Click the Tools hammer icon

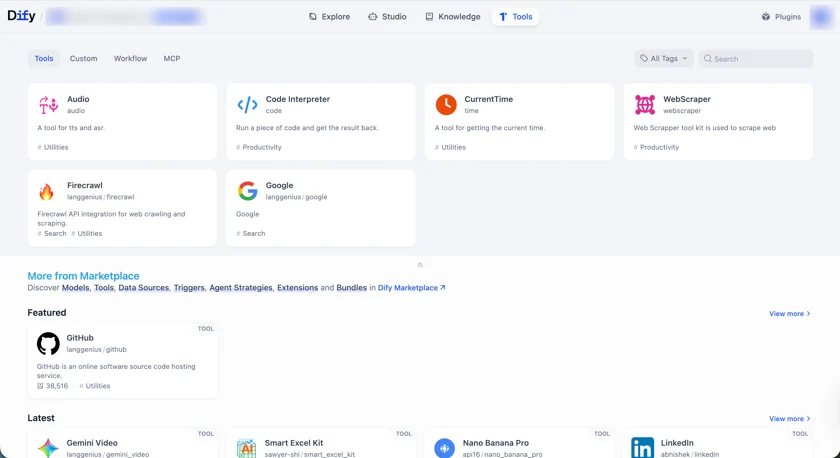tap(502, 17)
